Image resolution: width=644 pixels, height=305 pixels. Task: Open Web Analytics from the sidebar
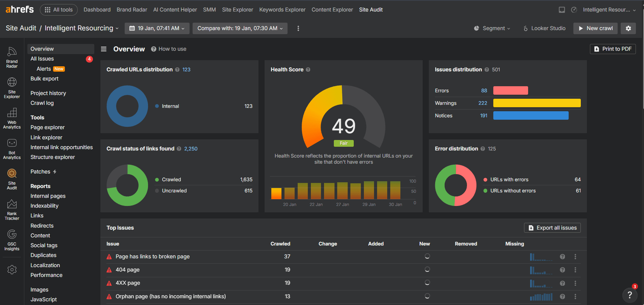click(12, 118)
